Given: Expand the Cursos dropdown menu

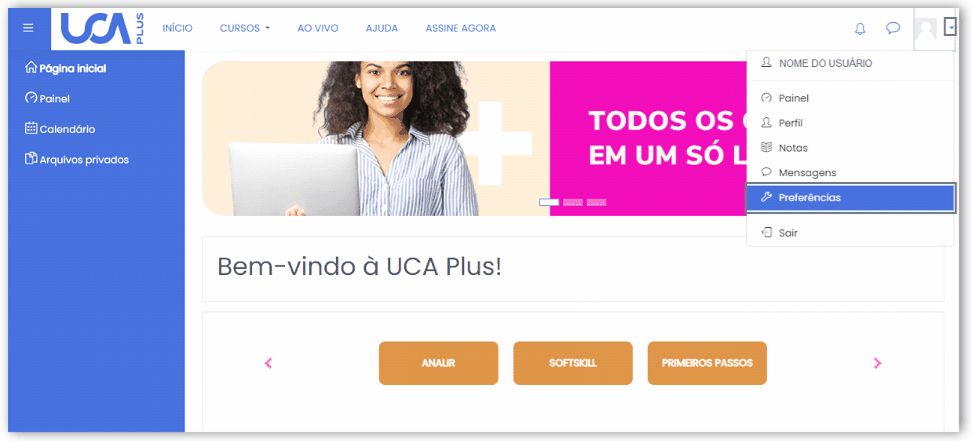Looking at the screenshot, I should pos(245,29).
